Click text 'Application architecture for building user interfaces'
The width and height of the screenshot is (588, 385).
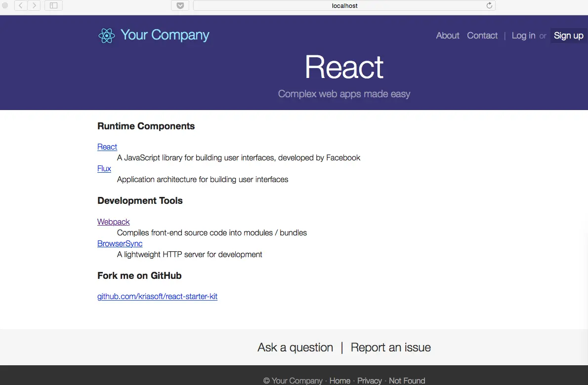[x=203, y=180]
